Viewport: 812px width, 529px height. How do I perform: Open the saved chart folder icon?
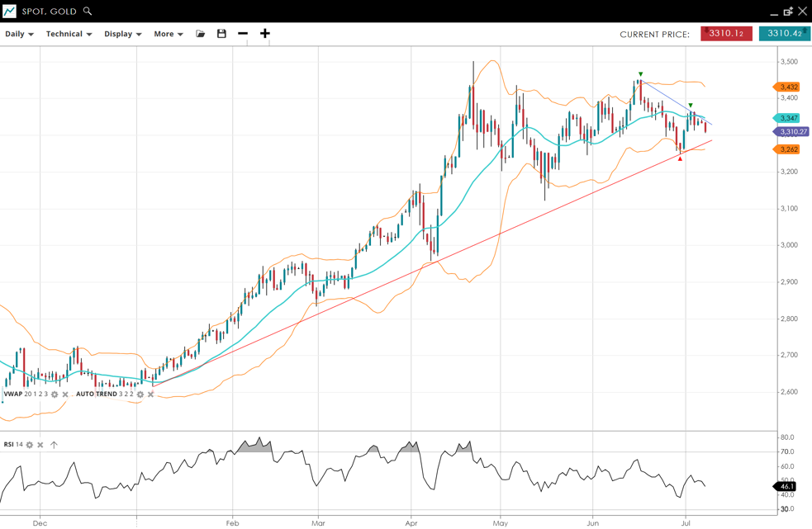click(x=200, y=34)
